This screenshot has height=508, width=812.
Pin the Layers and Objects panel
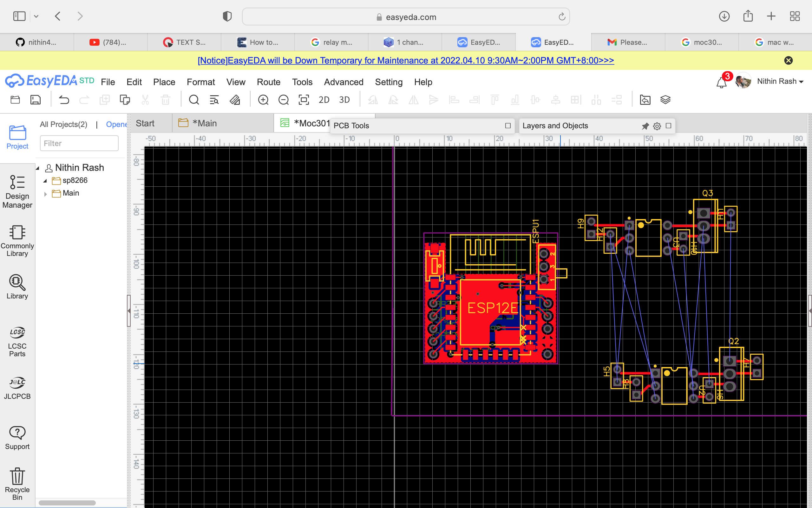pyautogui.click(x=645, y=126)
